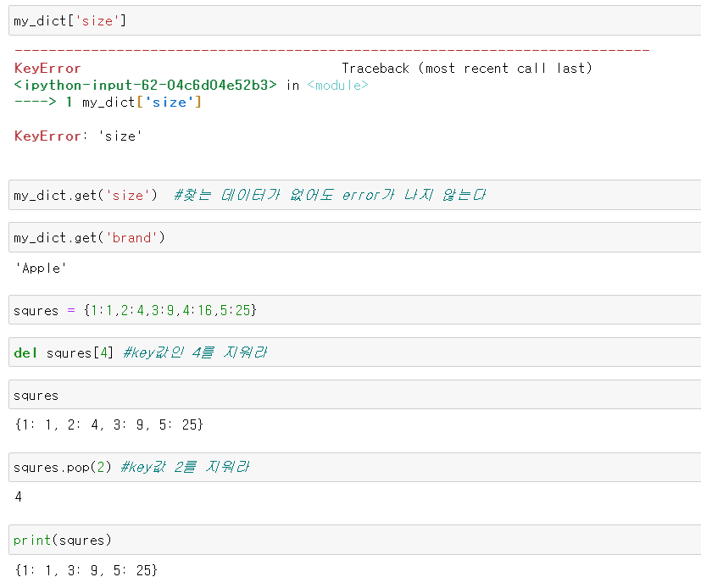Click the traceback arrow line my_dict['size']
The image size is (701, 588).
point(108,103)
